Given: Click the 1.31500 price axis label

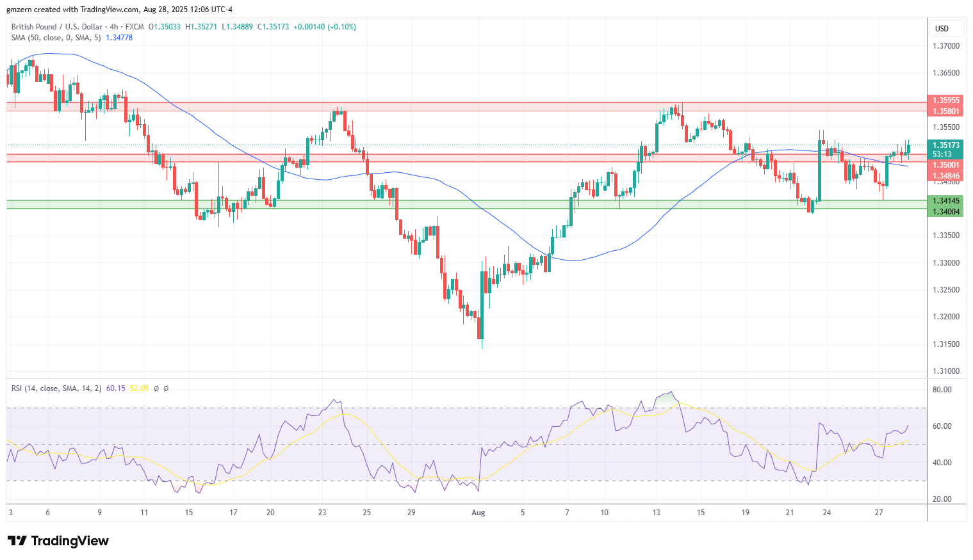Looking at the screenshot, I should coord(946,344).
